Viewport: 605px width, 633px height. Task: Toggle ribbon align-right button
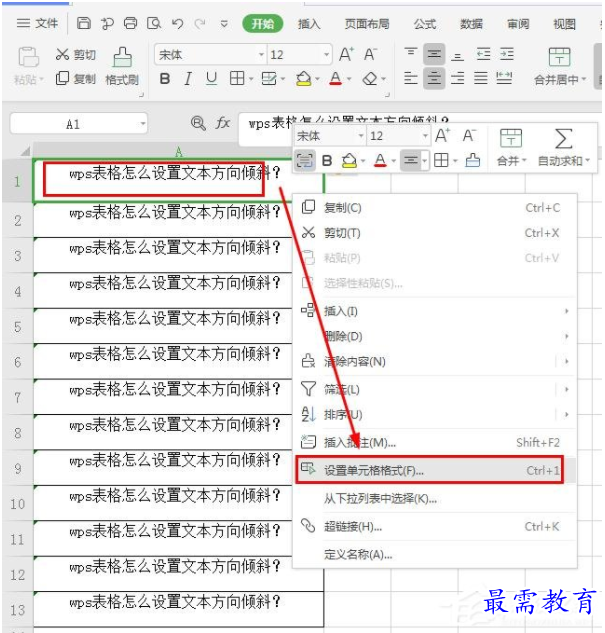457,78
